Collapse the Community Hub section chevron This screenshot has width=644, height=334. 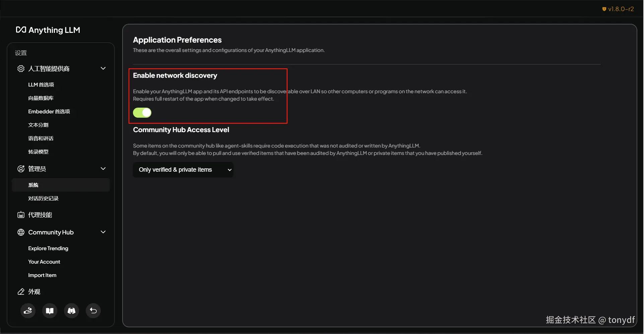pos(103,232)
